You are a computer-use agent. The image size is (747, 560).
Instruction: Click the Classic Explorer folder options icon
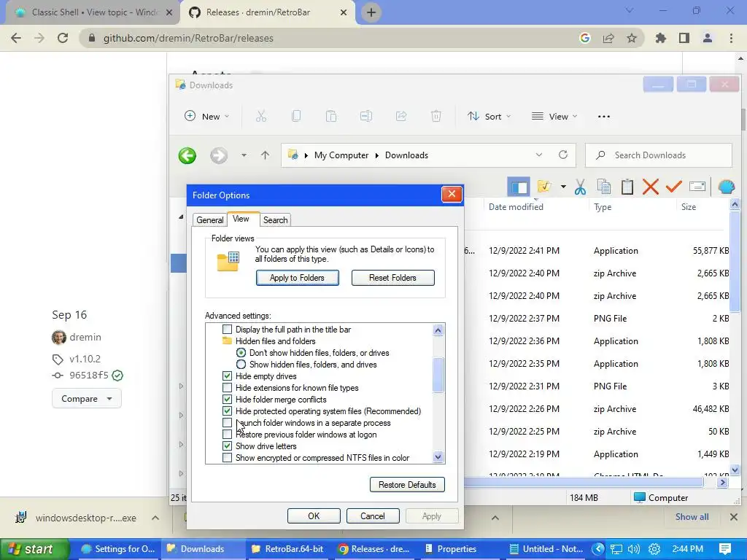click(x=543, y=187)
